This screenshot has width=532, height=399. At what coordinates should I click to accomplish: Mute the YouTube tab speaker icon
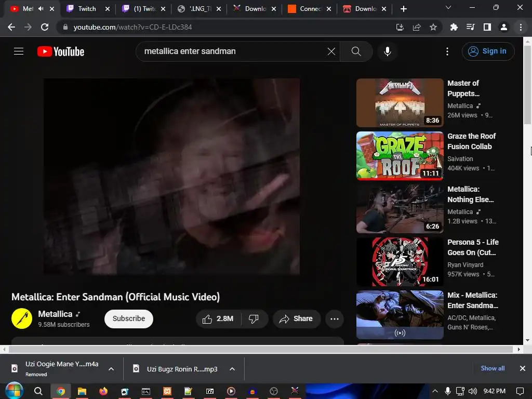41,9
